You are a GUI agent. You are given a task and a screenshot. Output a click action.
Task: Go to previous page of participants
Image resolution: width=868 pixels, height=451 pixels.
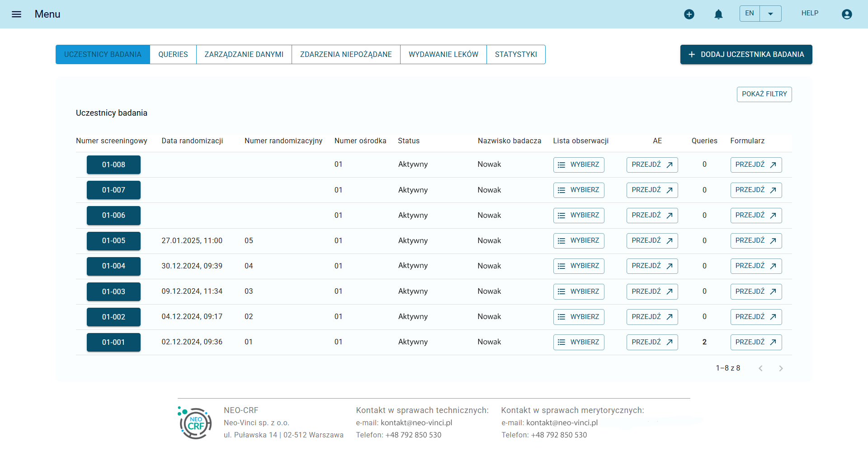(760, 368)
